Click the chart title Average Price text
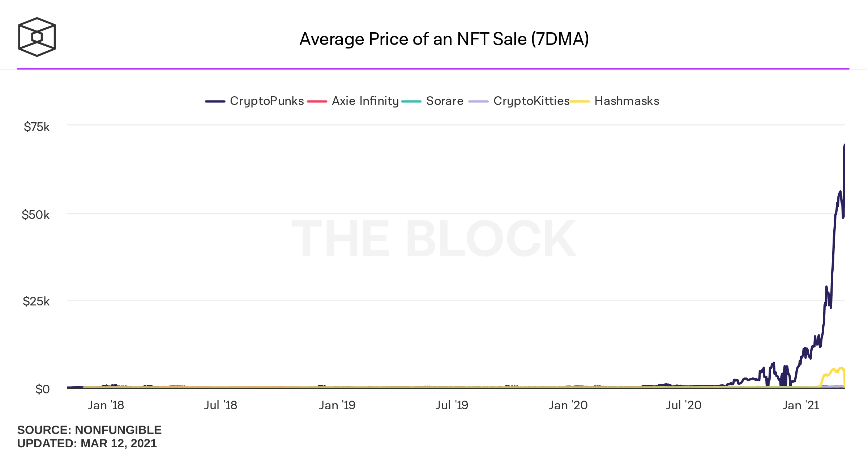Image resolution: width=868 pixels, height=456 pixels. click(444, 39)
